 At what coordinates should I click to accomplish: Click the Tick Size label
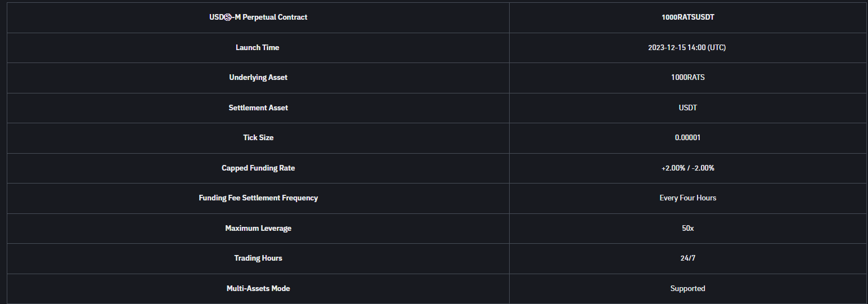coord(258,137)
